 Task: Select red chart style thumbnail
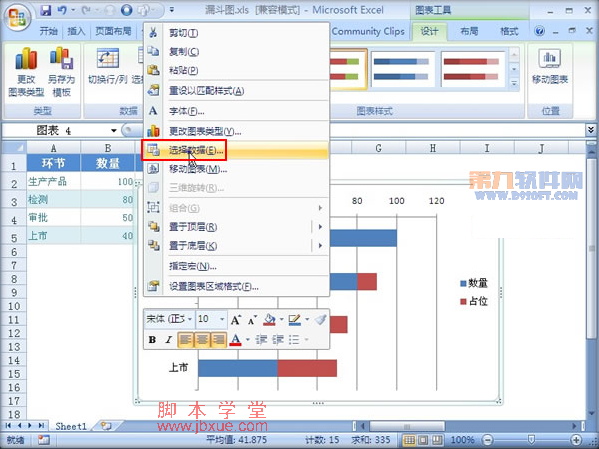pos(472,70)
